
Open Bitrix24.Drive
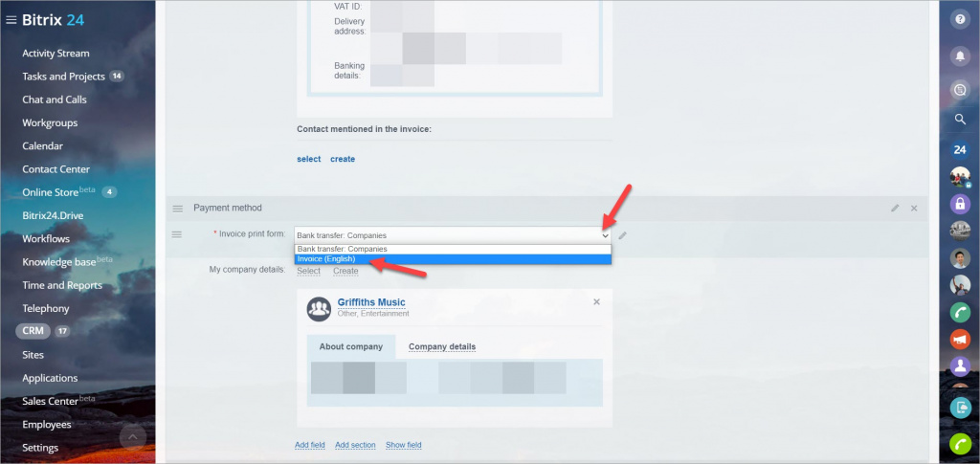[53, 215]
